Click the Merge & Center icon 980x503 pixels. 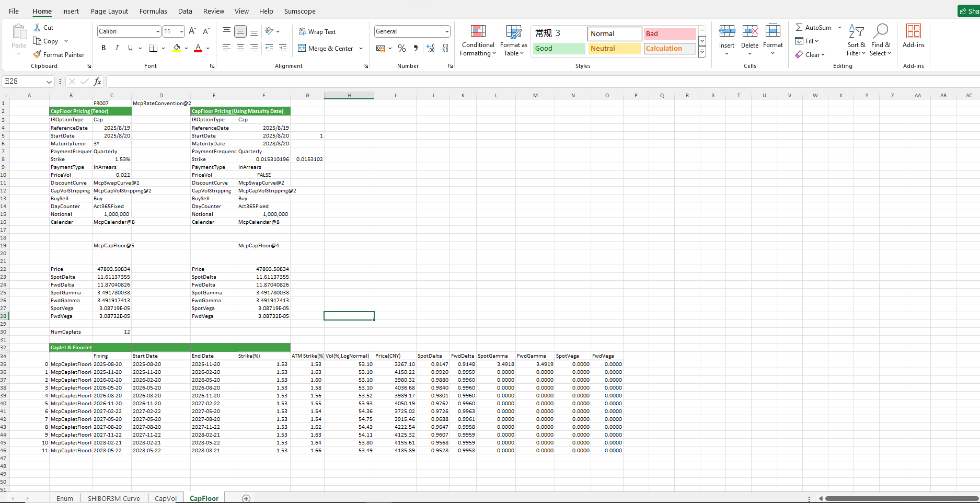(302, 48)
